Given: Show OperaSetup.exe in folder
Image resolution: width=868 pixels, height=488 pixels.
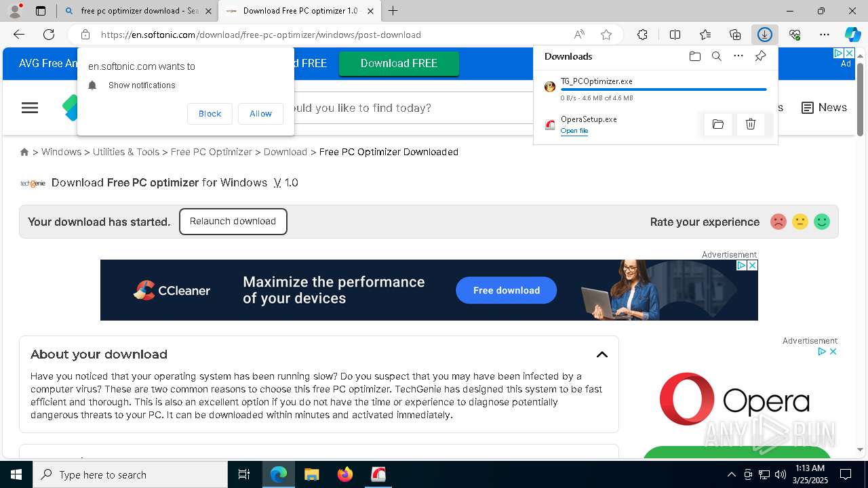Looking at the screenshot, I should (x=718, y=124).
